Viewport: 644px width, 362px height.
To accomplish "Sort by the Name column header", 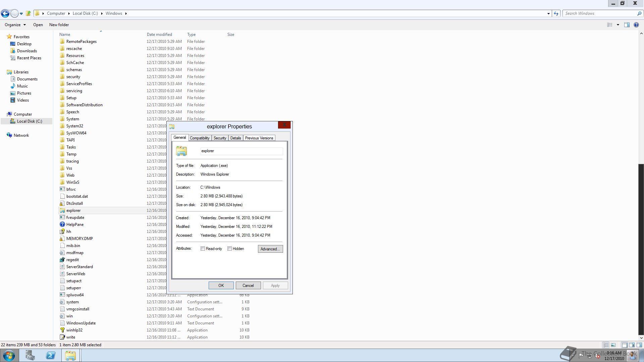I will 65,35.
